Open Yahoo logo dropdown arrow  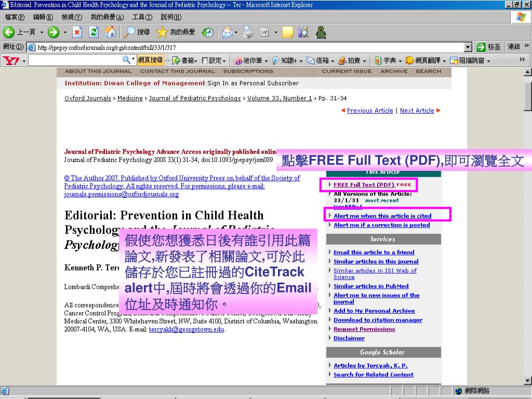point(24,61)
